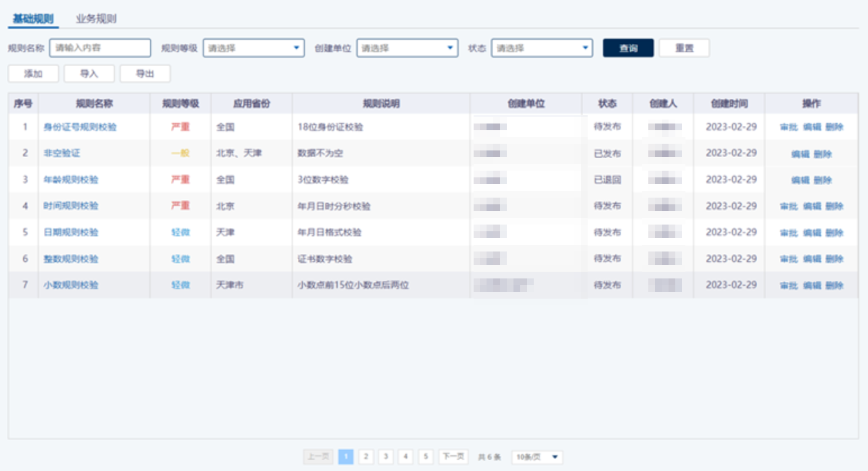Viewport: 868px width, 471px height.
Task: Click 编辑 for 年龄规则校验 row
Action: pos(800,180)
